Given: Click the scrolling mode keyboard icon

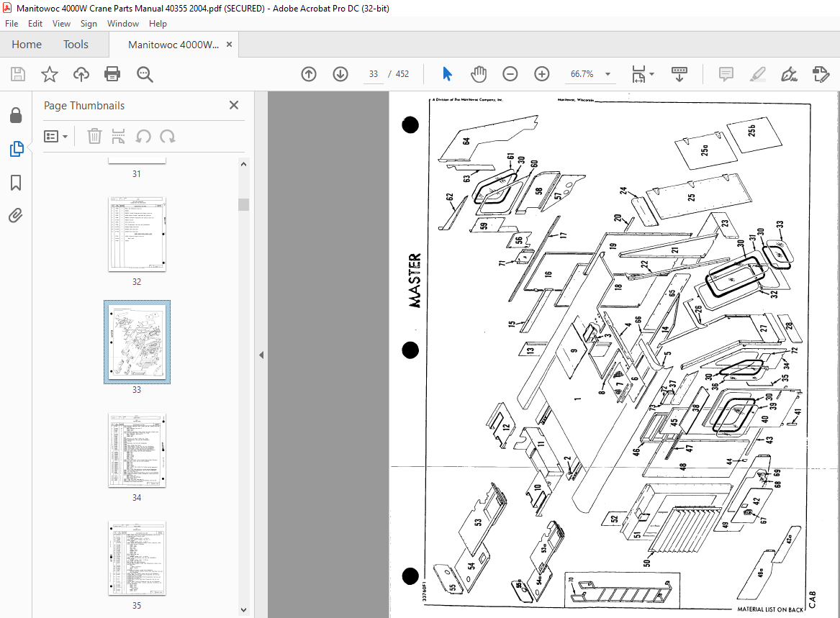Looking at the screenshot, I should [679, 74].
